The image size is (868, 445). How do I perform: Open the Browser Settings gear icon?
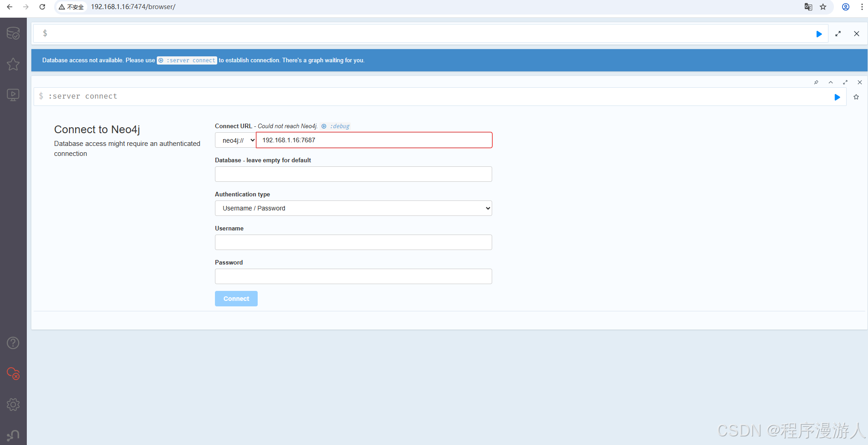tap(13, 405)
